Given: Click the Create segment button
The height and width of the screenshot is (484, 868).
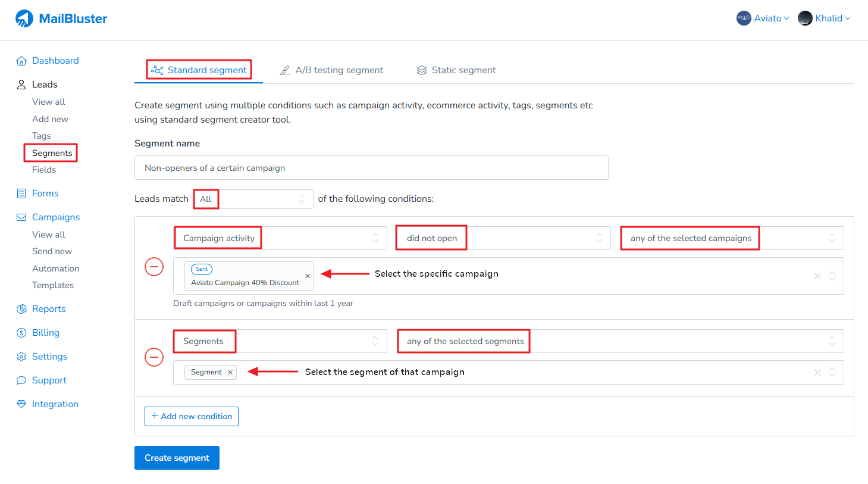Looking at the screenshot, I should pos(177,458).
